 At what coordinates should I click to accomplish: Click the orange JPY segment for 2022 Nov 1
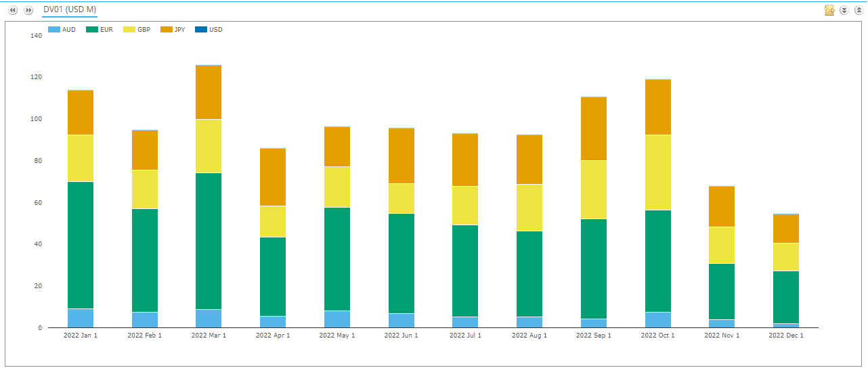click(722, 206)
